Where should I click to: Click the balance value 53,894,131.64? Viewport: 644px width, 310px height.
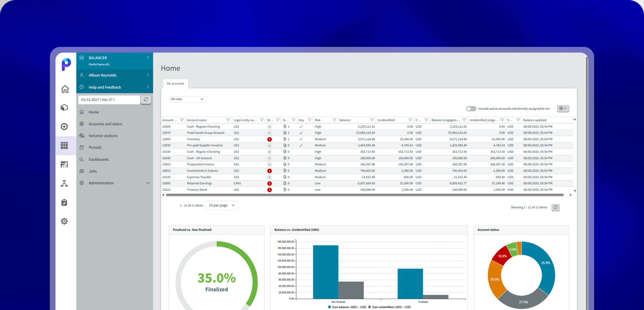point(365,133)
